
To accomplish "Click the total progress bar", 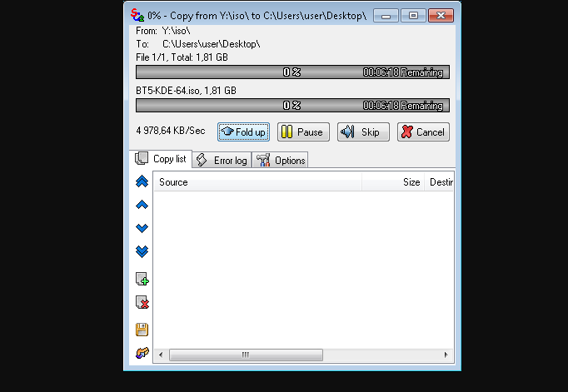I will point(292,72).
